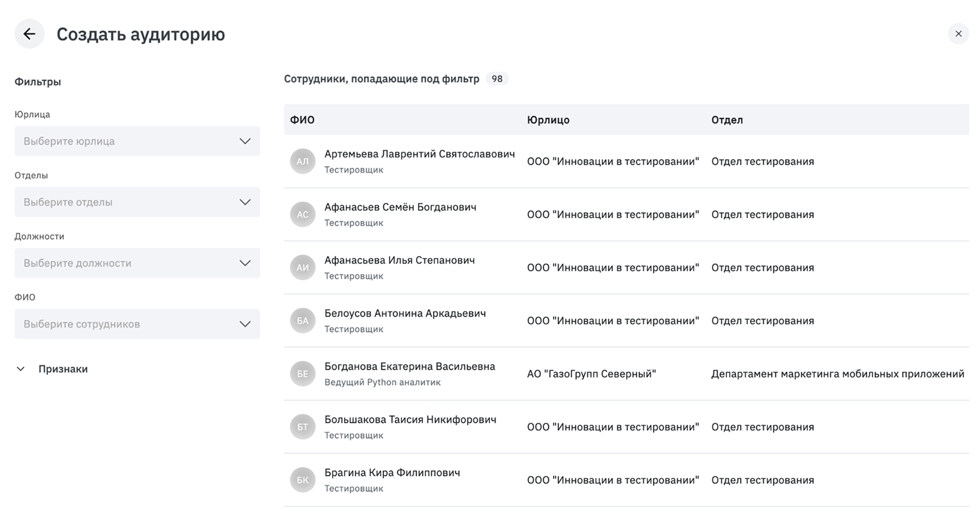Screen dimensions: 980x518
Task: Click Сотрудники, попадающие под фильтр heading
Action: tap(382, 79)
